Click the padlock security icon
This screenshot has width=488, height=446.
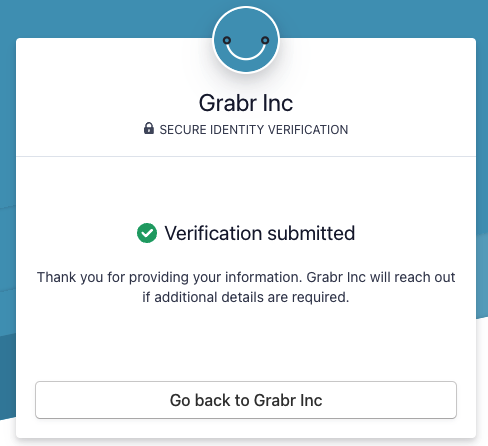pos(149,128)
